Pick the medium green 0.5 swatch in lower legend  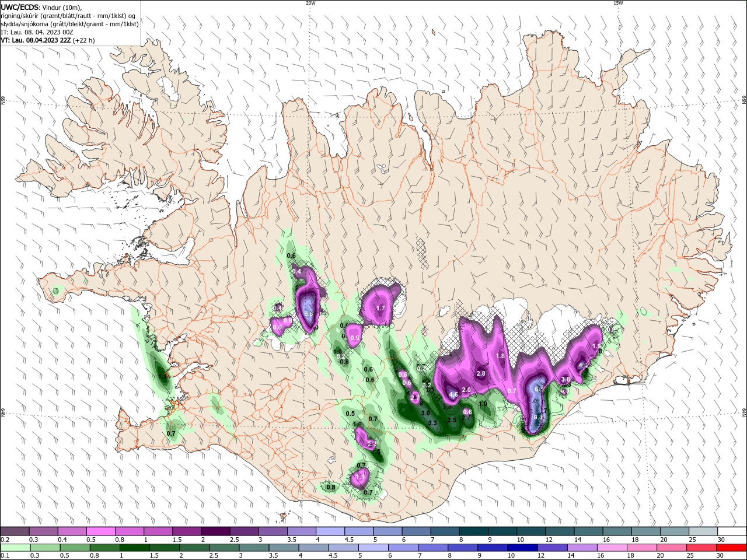(75, 548)
